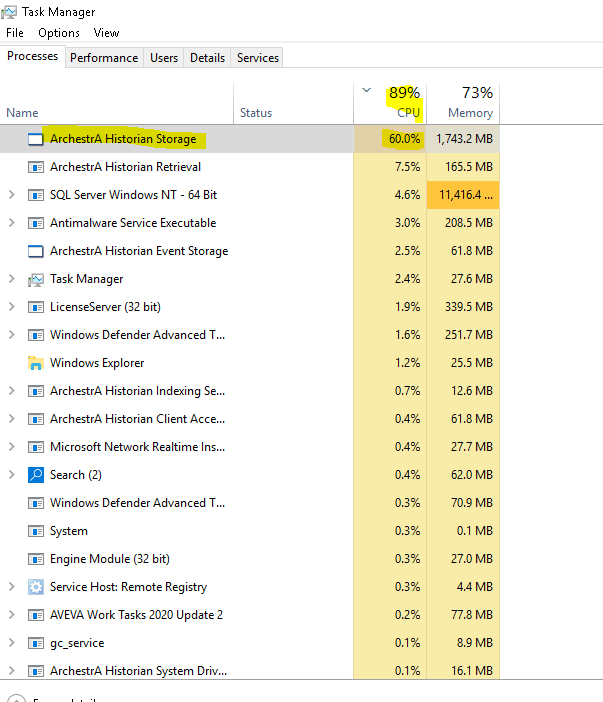Expand the gc_service process

click(12, 643)
